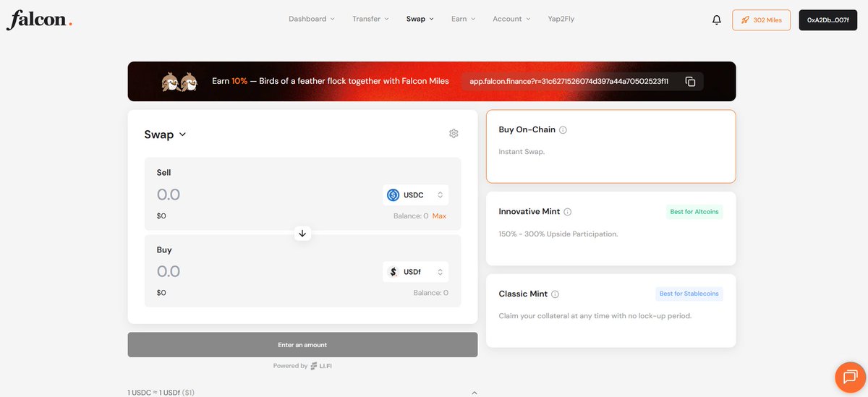Show info for Buy On-Chain

pyautogui.click(x=563, y=130)
